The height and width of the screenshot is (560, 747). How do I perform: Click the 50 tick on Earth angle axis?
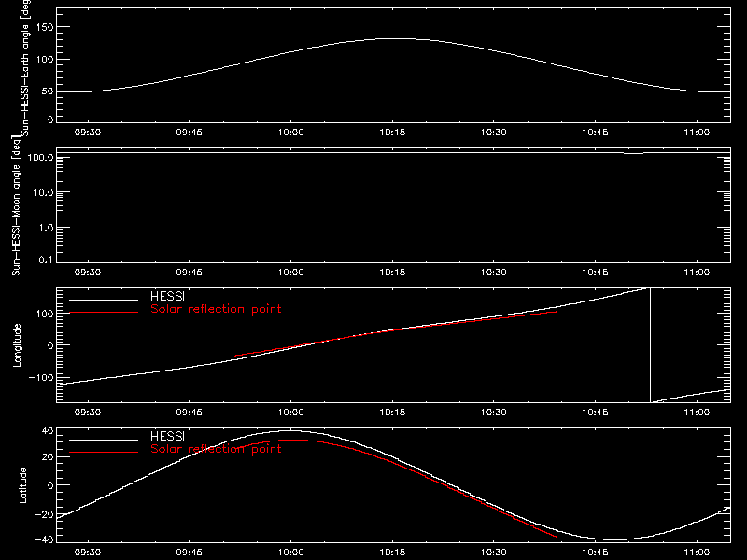point(48,91)
